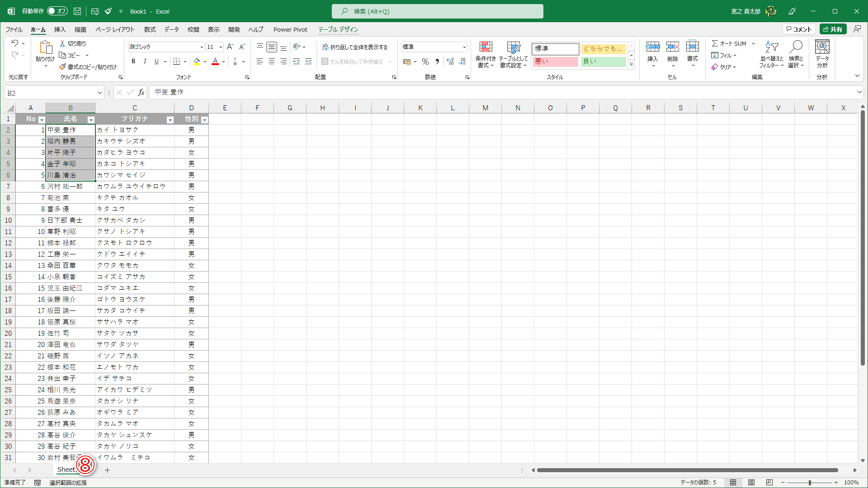Screen dimensions: 868x488
Task: Click the コメント button
Action: tap(799, 29)
